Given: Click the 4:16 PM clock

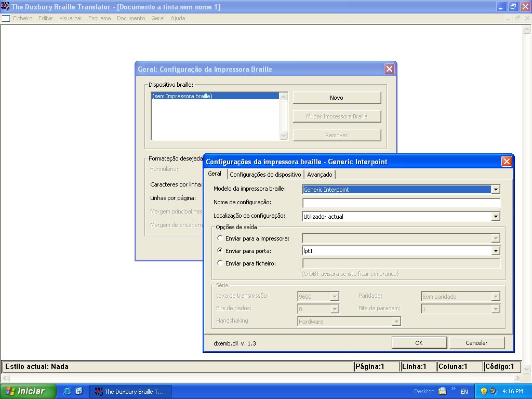Looking at the screenshot, I should [x=513, y=392].
